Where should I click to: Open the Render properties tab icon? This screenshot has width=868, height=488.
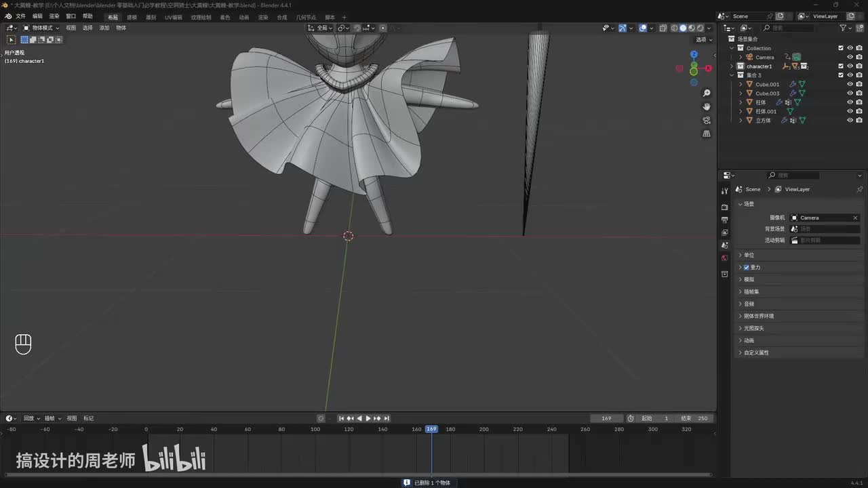coord(724,207)
